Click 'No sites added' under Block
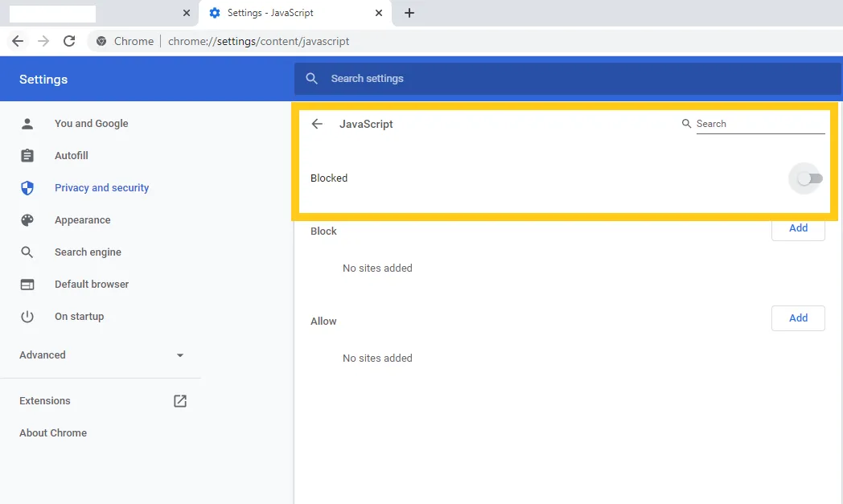The height and width of the screenshot is (504, 843). 377,268
